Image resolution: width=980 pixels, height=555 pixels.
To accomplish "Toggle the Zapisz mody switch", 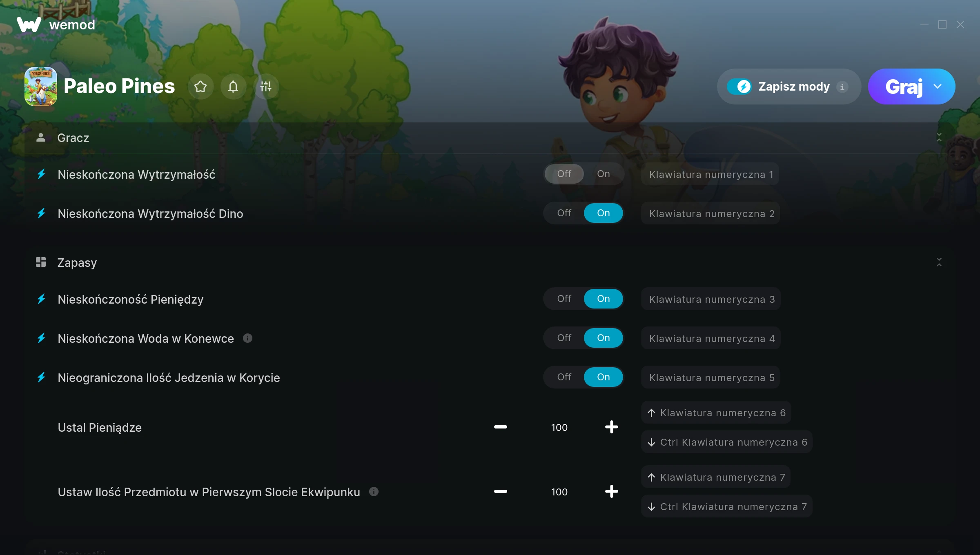I will [x=739, y=87].
